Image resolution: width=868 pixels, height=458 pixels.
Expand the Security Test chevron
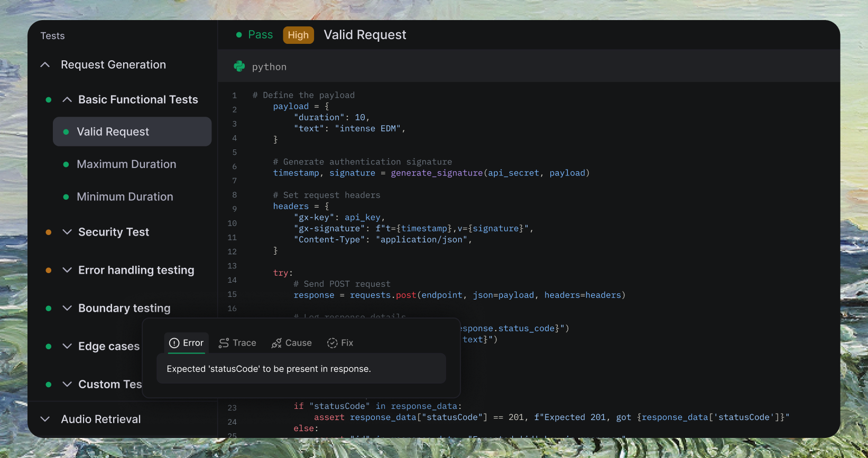67,232
